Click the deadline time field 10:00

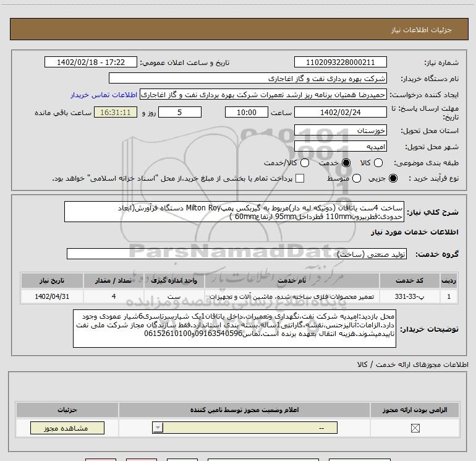[247, 113]
